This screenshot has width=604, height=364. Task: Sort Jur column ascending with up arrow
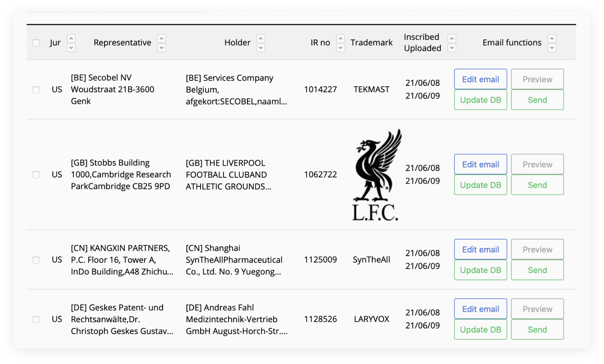[x=71, y=38]
